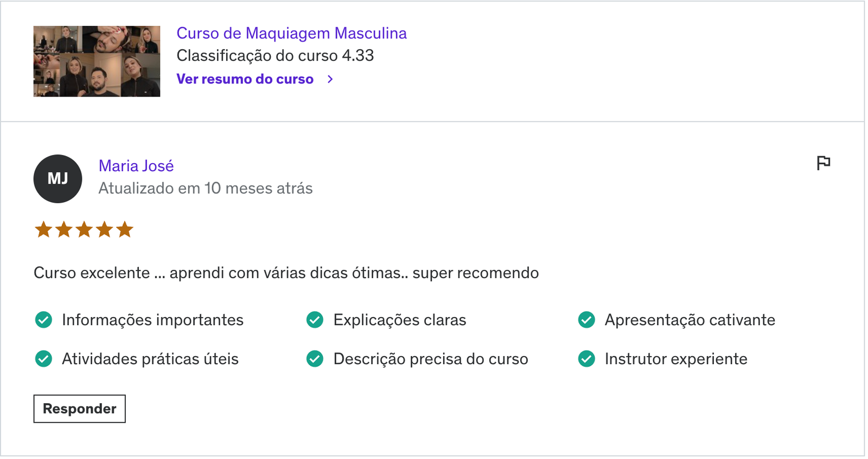The image size is (868, 459).
Task: Open the Ver resumo do curso link
Action: 245,79
